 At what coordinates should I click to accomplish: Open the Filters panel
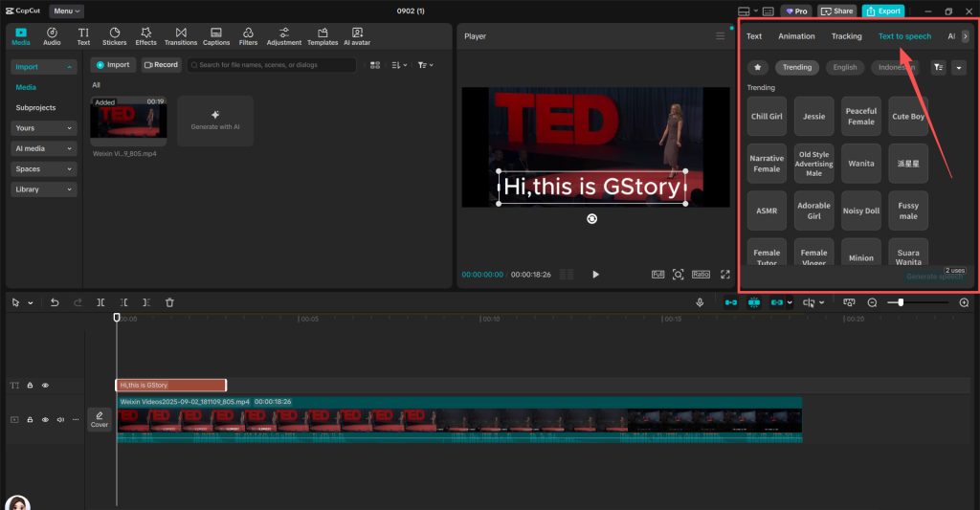click(x=248, y=36)
